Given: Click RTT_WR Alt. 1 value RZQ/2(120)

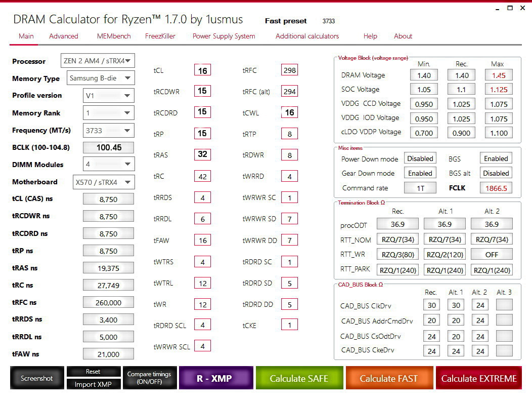Looking at the screenshot, I should point(445,255).
